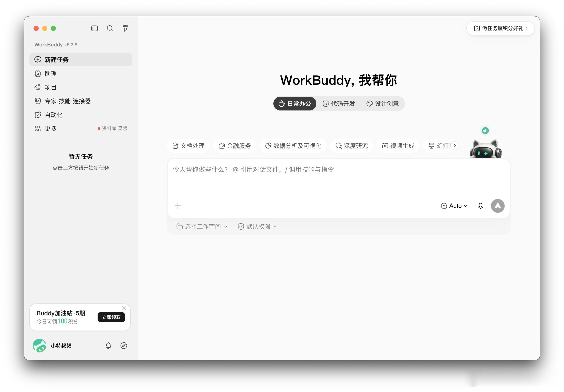Click the Buddy加油站·5期 title
The image size is (564, 392).
(61, 313)
